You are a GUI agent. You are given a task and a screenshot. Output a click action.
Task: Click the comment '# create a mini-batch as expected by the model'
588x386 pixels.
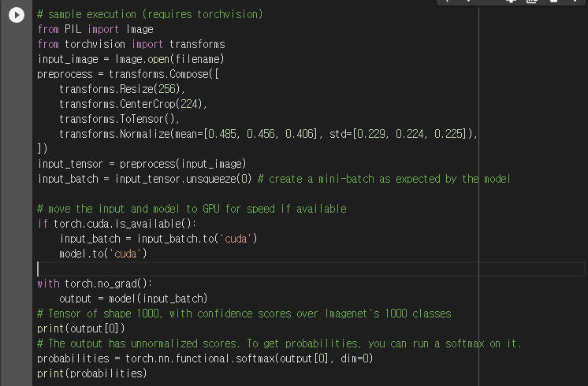click(x=384, y=179)
